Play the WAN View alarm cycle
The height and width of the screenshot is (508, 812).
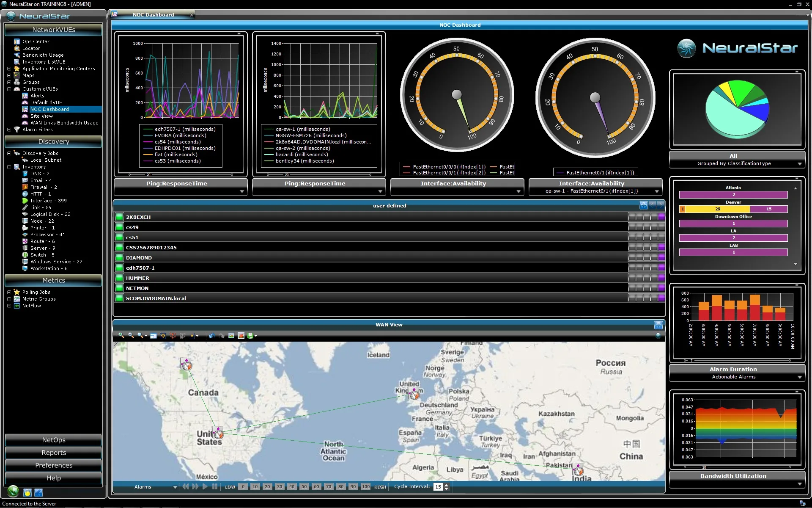point(205,487)
